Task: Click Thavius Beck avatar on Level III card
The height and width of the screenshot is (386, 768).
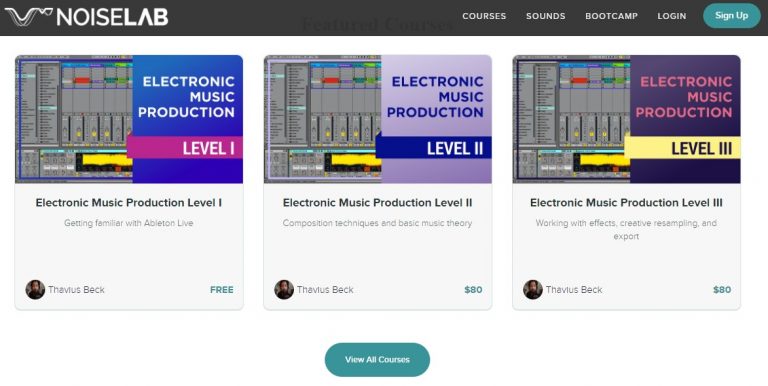Action: point(533,290)
